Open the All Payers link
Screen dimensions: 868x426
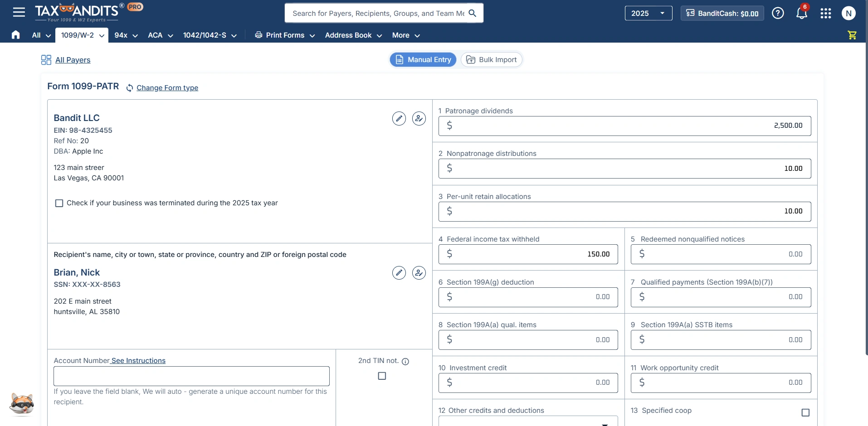point(73,60)
